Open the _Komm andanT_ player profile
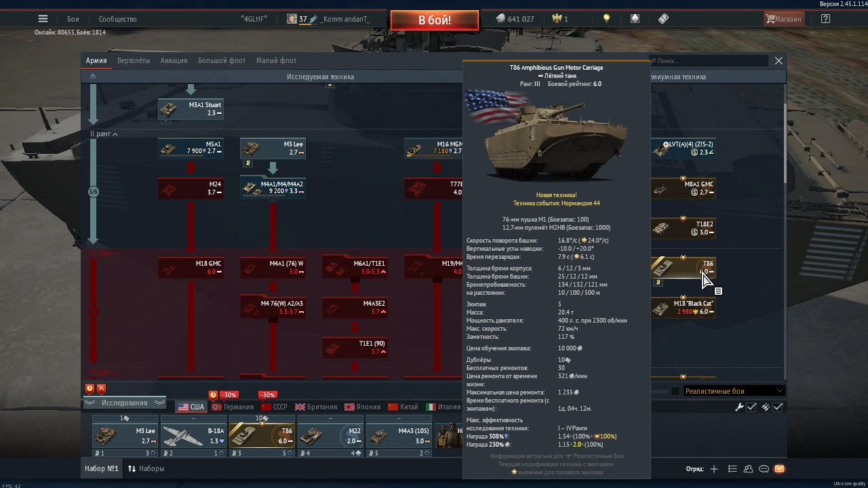 point(344,19)
